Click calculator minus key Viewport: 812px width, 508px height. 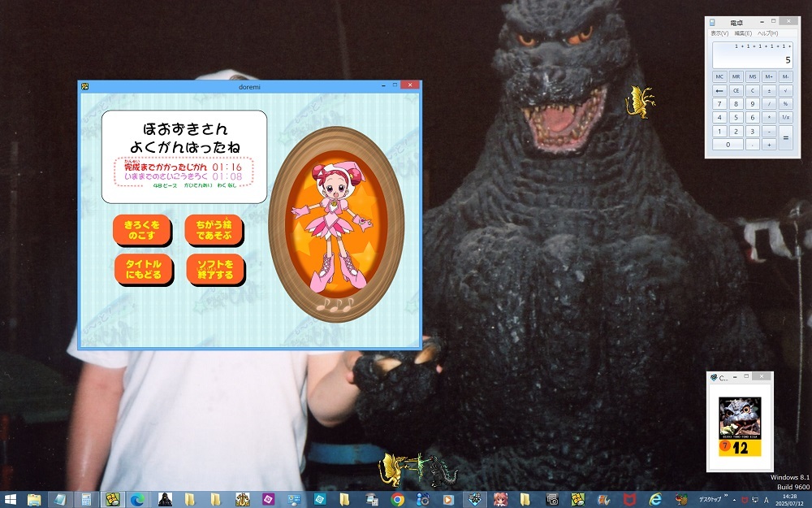(769, 131)
